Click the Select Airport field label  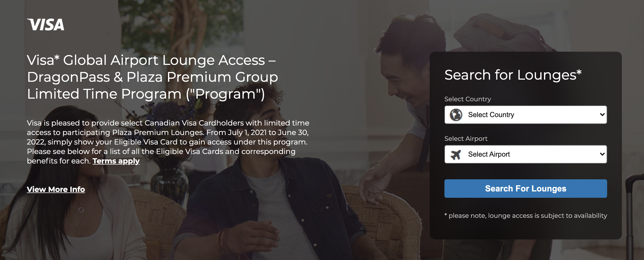coord(466,139)
